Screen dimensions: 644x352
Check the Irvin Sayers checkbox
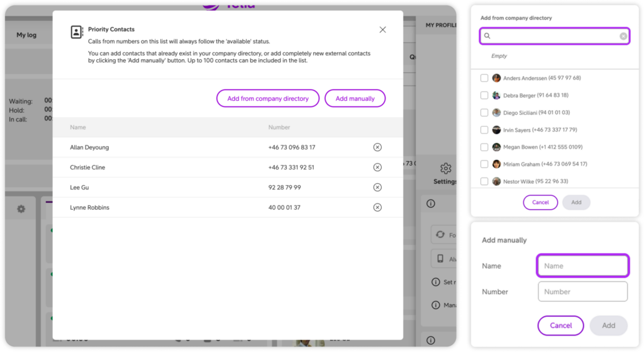coord(484,130)
